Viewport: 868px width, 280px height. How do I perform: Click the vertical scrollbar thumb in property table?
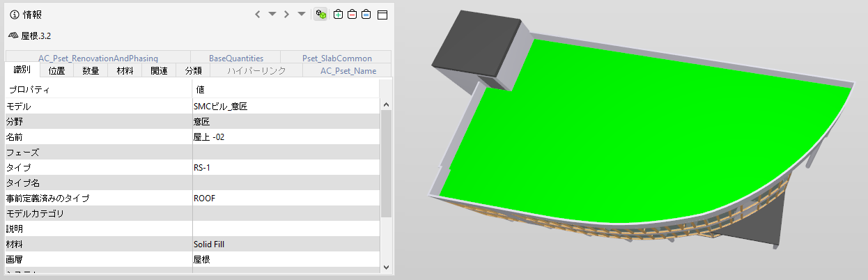coord(386,164)
